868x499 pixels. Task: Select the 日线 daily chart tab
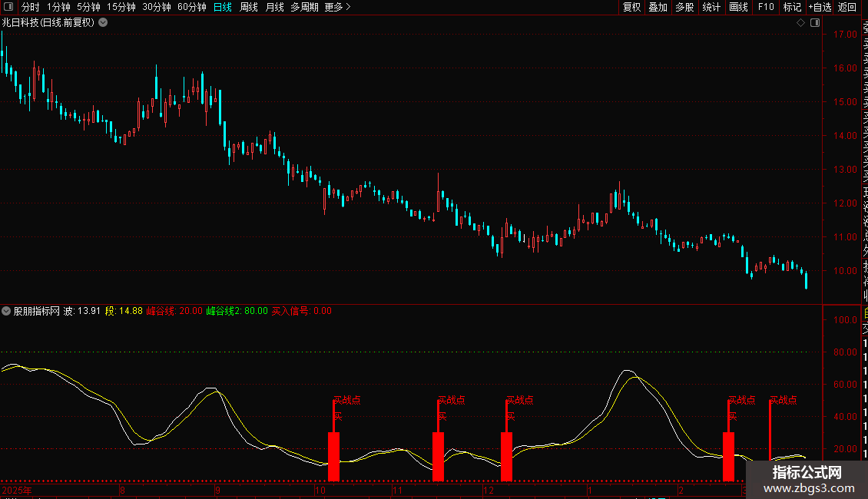point(223,7)
